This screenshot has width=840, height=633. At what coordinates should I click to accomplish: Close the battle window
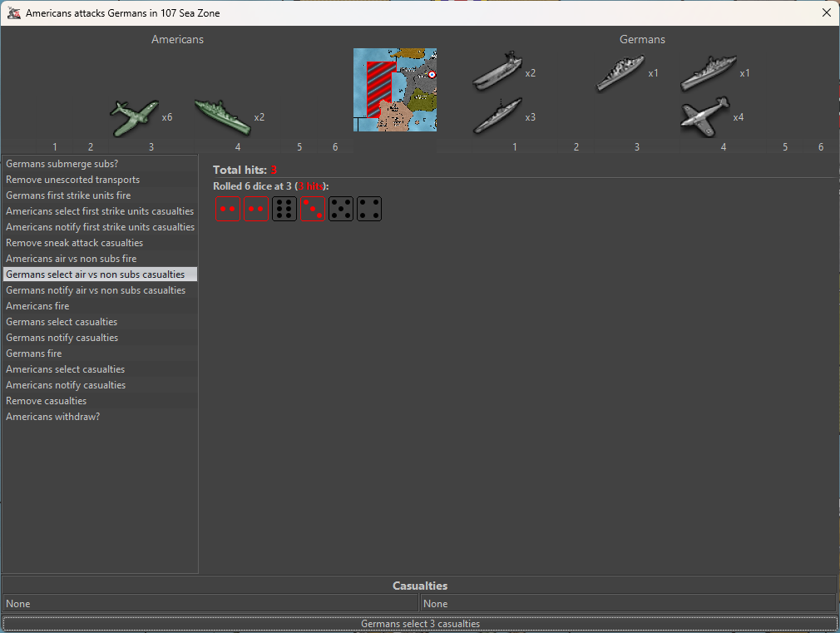coord(826,13)
